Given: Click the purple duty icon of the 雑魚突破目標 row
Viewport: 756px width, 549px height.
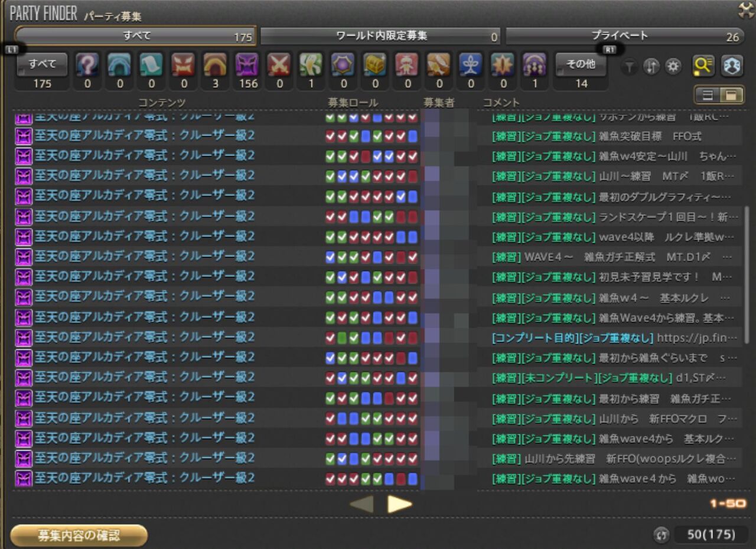Looking at the screenshot, I should pos(23,136).
